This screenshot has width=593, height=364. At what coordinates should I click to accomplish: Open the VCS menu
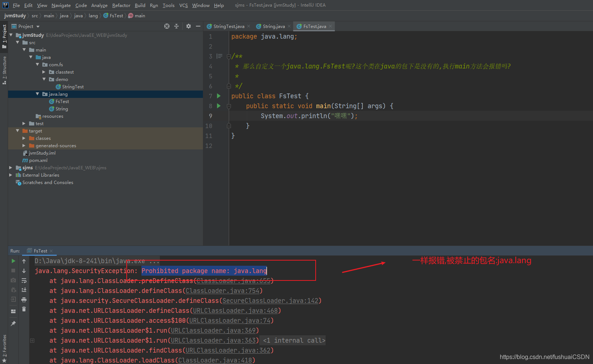183,5
